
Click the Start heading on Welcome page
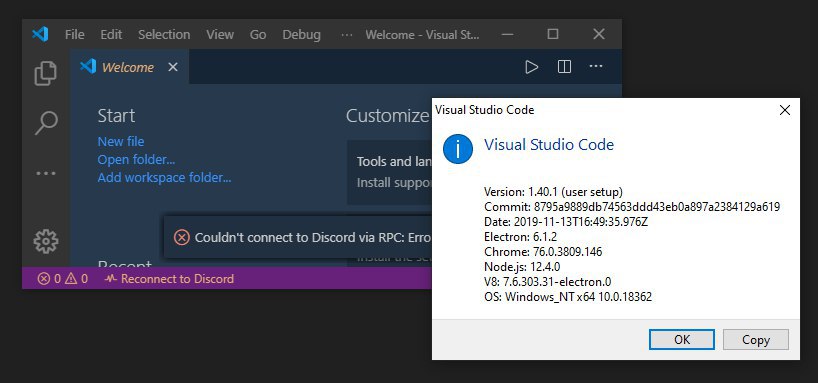116,116
